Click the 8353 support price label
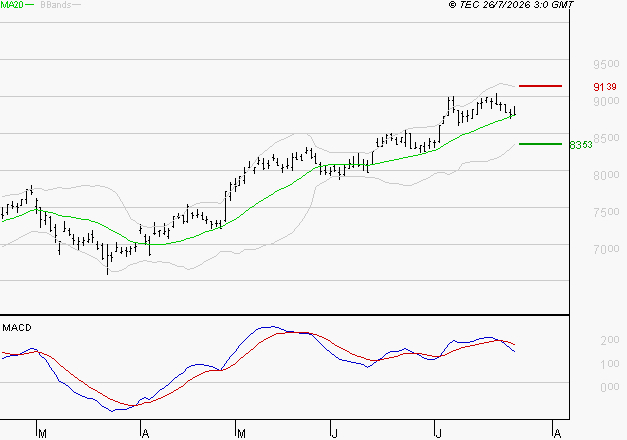This screenshot has width=627, height=440. (581, 145)
